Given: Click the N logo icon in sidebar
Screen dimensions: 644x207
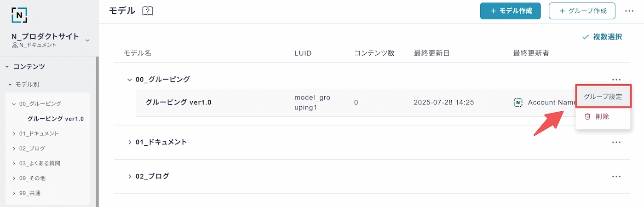Looking at the screenshot, I should 19,15.
